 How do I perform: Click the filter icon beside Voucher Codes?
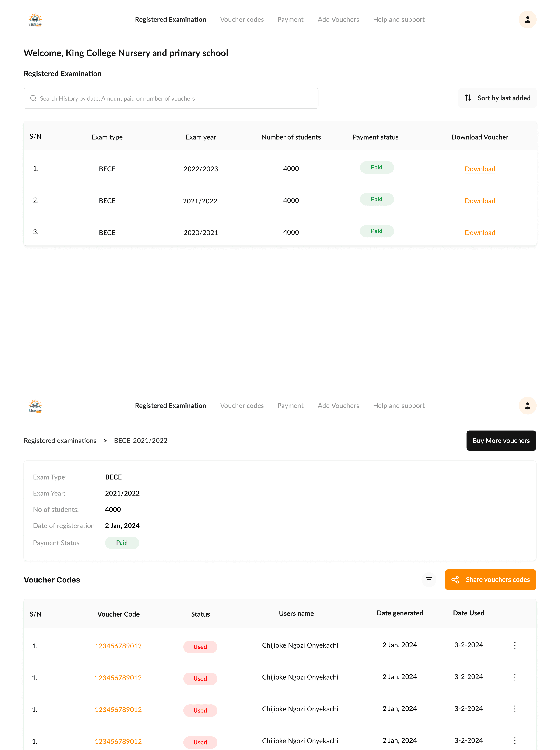[x=428, y=579]
